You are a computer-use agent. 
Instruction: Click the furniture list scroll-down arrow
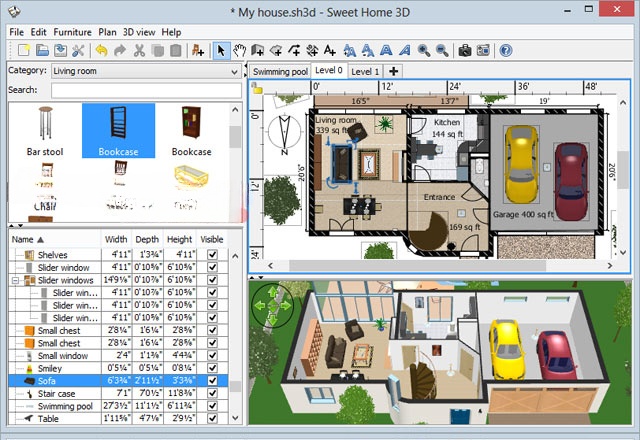click(x=236, y=418)
